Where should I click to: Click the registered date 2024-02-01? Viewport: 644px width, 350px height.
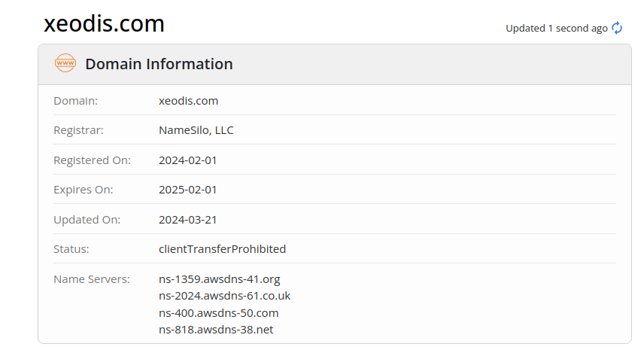(187, 160)
